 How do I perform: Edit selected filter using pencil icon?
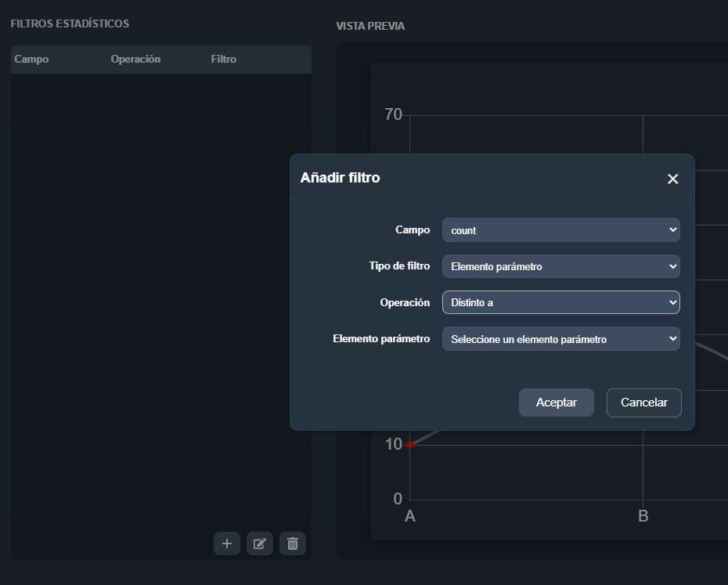259,543
